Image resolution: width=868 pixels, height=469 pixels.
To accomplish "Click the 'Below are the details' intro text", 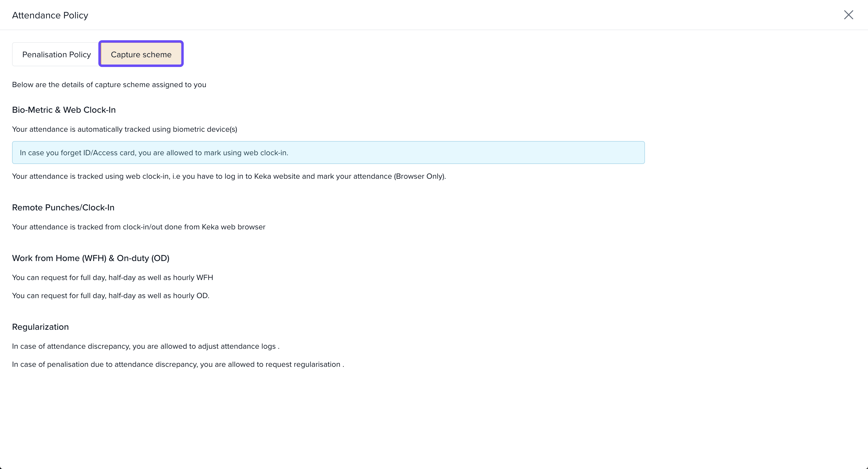I will 109,85.
